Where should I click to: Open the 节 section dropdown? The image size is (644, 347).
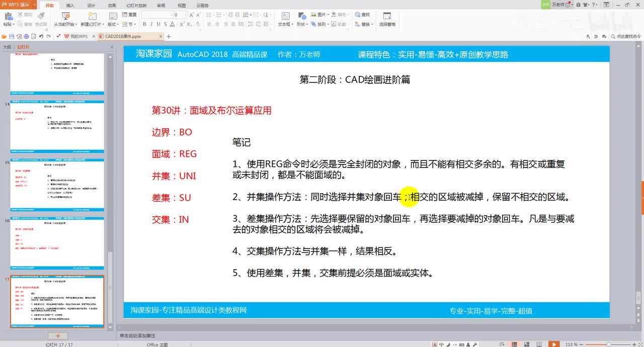[129, 24]
